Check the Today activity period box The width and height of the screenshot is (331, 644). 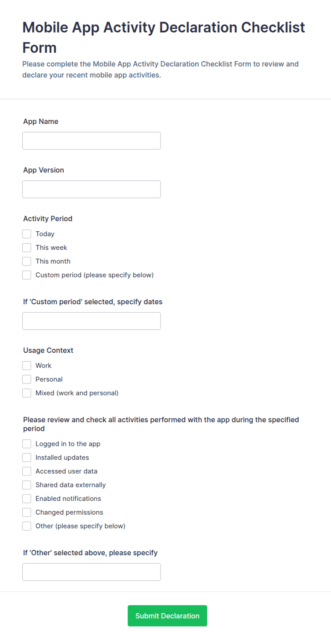(27, 234)
